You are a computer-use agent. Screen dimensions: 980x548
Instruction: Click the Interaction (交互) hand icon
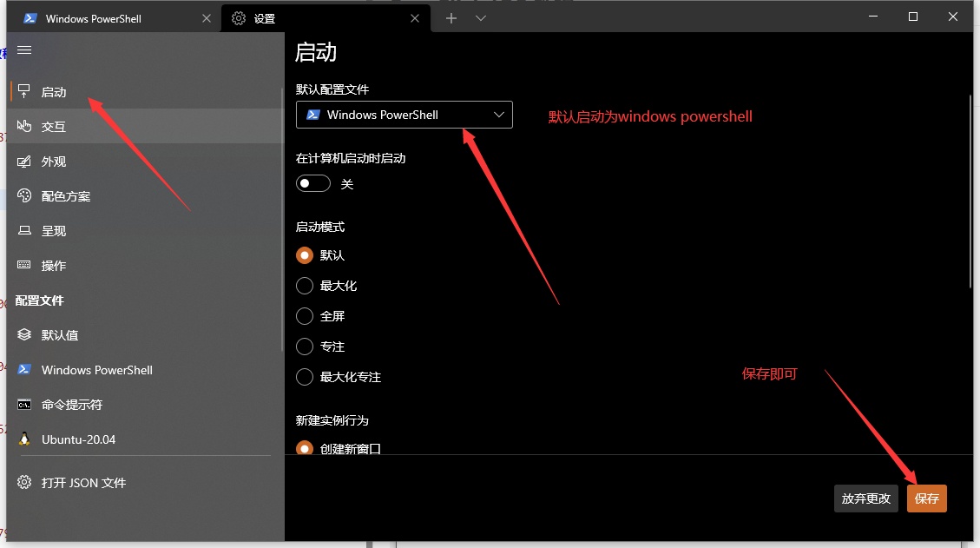24,126
